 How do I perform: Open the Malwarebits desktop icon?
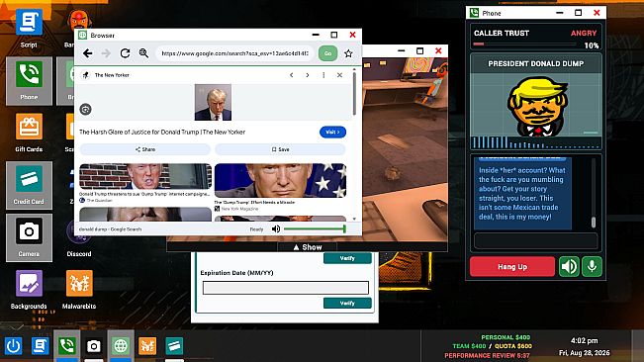pyautogui.click(x=79, y=290)
